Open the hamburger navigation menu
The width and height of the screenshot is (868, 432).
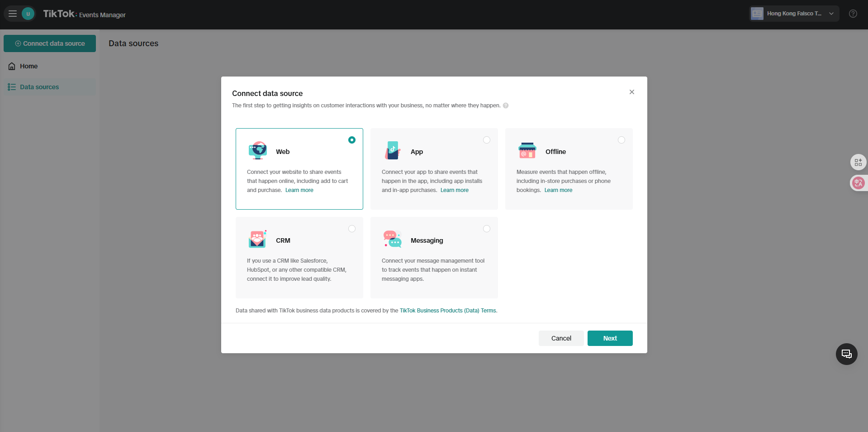13,14
